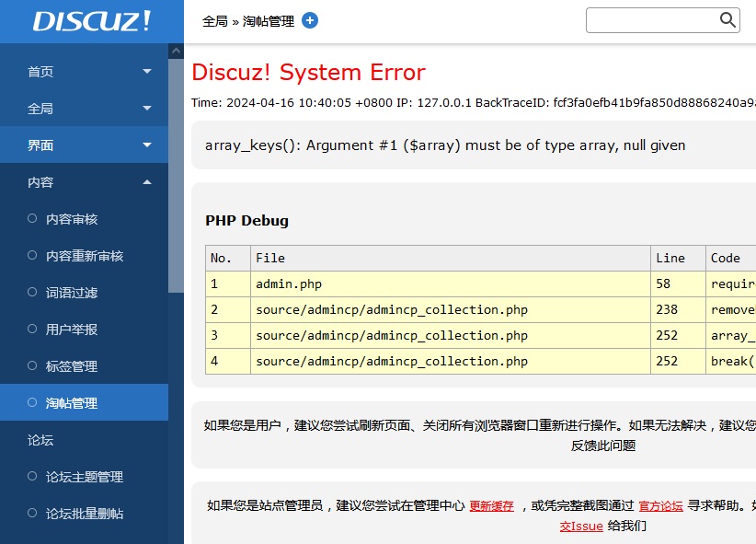Open 论坛主题管理 in the sidebar
756x544 pixels.
coord(85,477)
